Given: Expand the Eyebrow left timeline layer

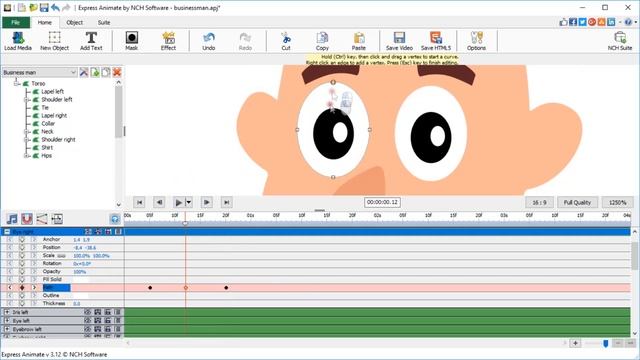Looking at the screenshot, I should coord(7,329).
